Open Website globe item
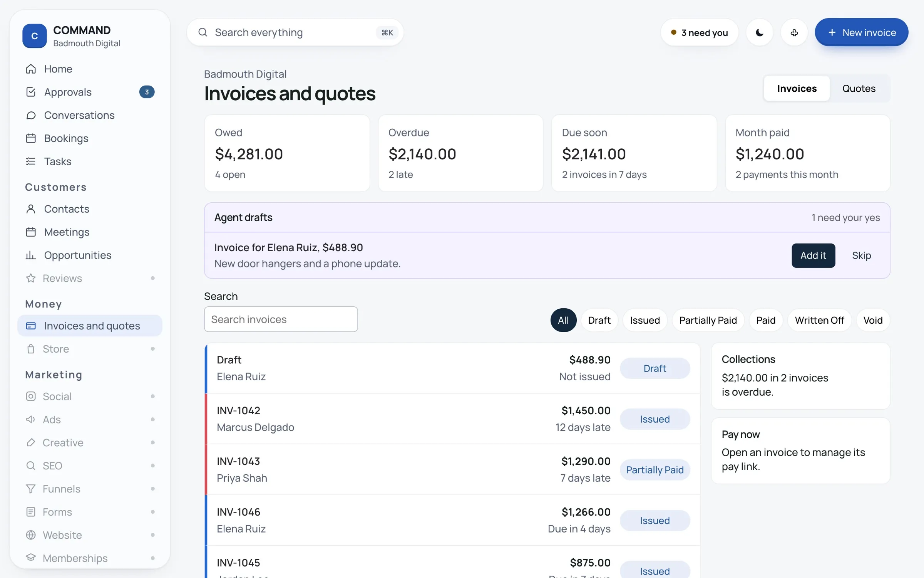The height and width of the screenshot is (578, 924). pyautogui.click(x=90, y=535)
